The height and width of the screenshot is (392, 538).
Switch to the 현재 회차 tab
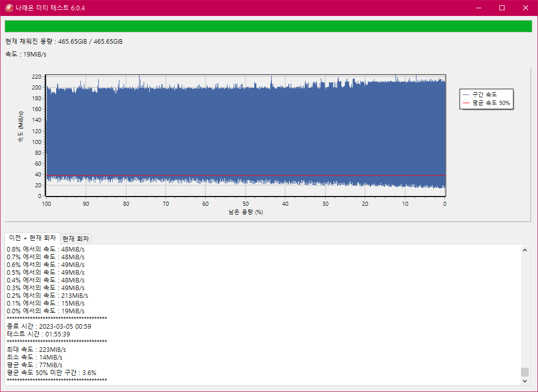pyautogui.click(x=76, y=239)
